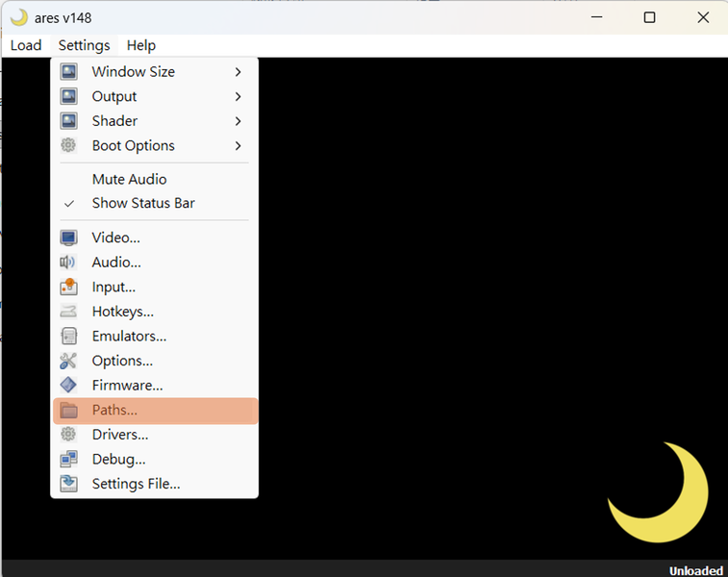Click the ares moon icon in title bar

19,17
